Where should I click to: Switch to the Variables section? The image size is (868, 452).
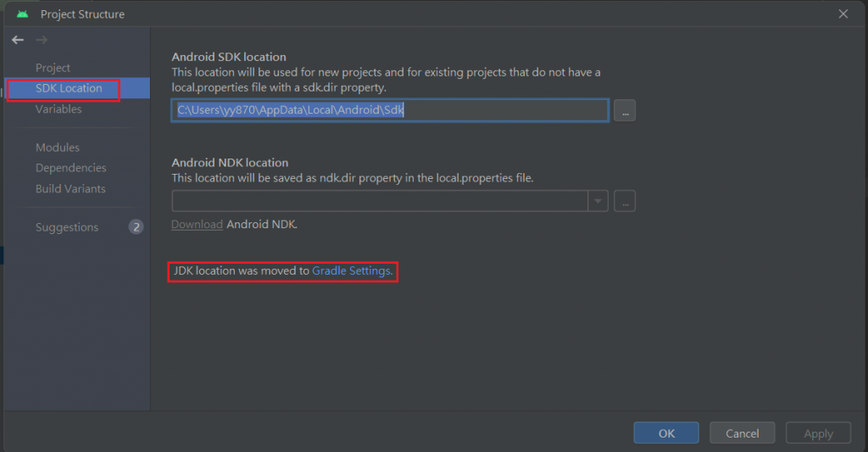tap(58, 109)
